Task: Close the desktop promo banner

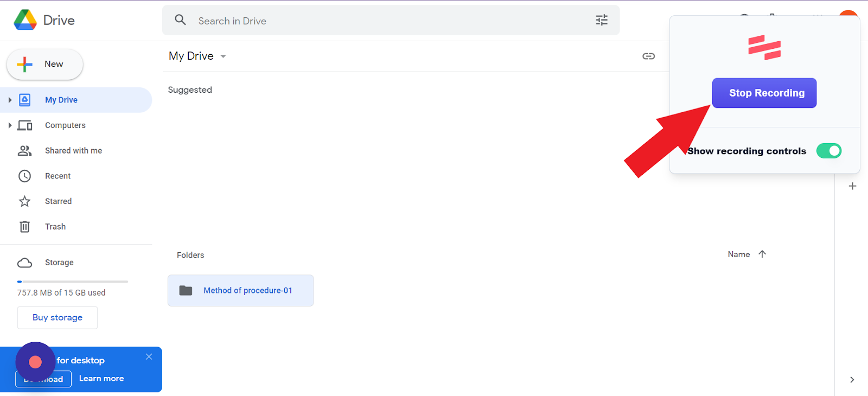Action: point(149,356)
